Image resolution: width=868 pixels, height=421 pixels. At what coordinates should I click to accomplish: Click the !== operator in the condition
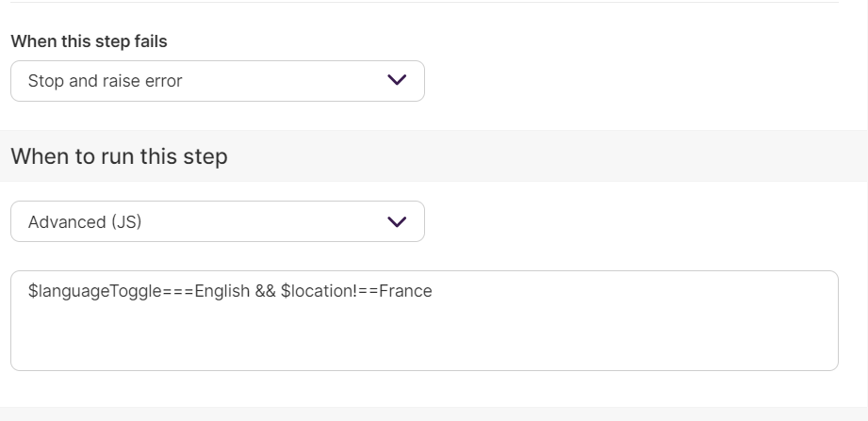click(x=365, y=291)
